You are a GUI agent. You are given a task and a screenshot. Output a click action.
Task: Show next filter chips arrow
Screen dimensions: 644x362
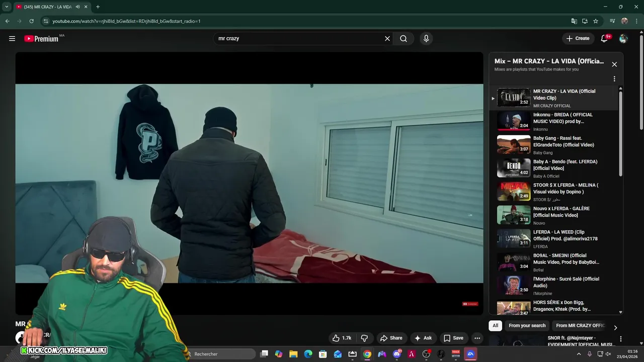pyautogui.click(x=615, y=328)
